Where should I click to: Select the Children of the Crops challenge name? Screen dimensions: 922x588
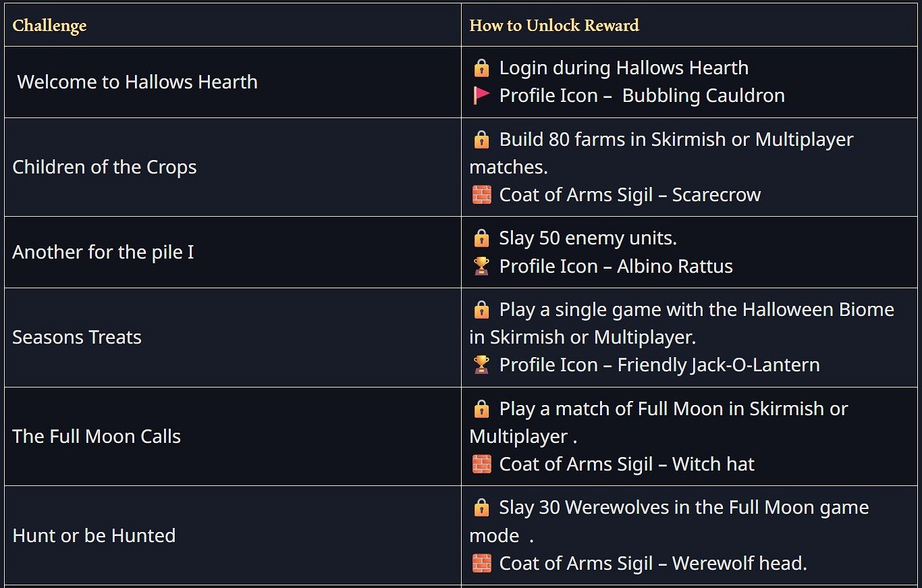(105, 167)
